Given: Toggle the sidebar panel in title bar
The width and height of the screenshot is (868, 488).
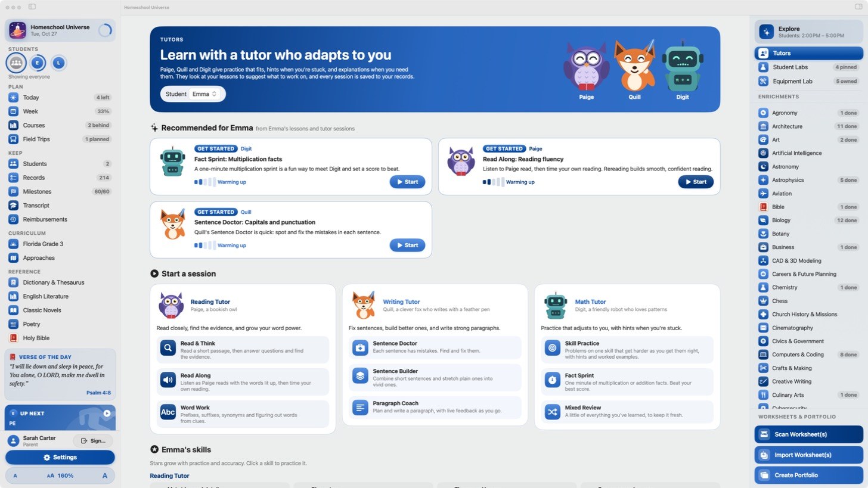Looking at the screenshot, I should 32,7.
